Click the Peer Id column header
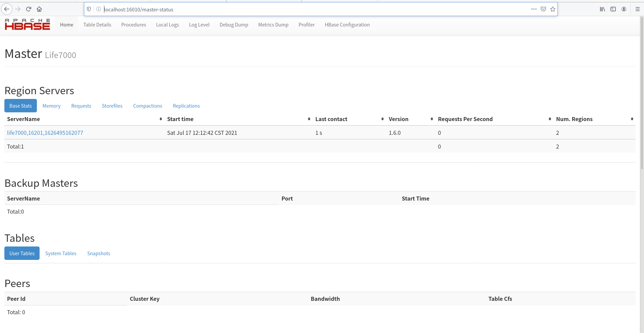 click(x=16, y=299)
